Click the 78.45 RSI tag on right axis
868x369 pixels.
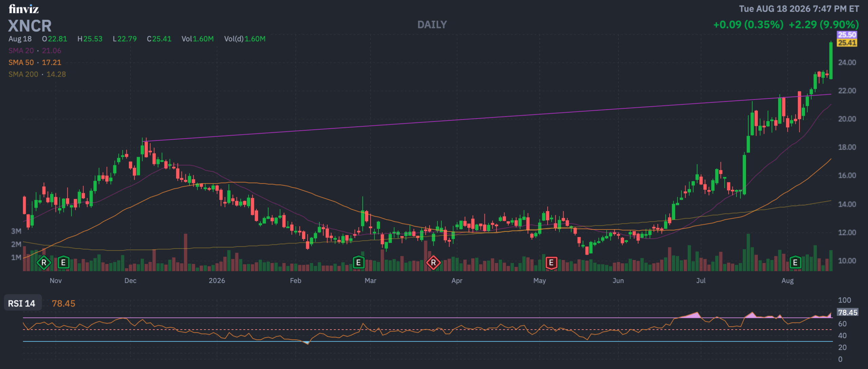(x=848, y=312)
